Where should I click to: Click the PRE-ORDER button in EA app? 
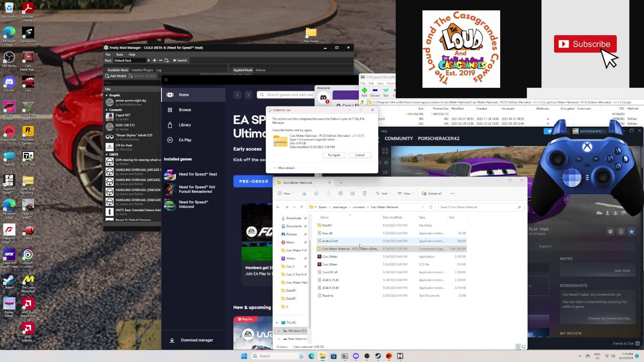[x=254, y=182]
